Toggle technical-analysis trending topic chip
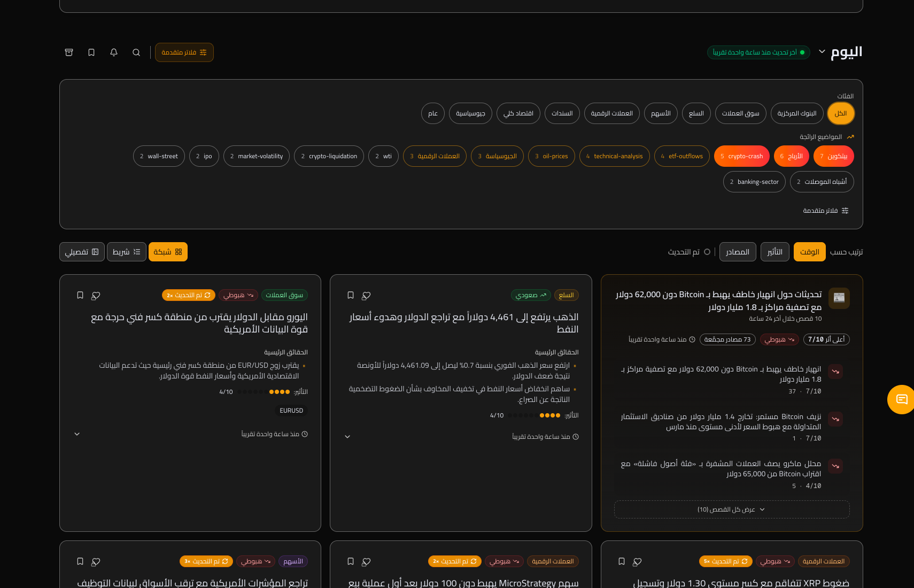This screenshot has height=588, width=914. coord(615,156)
